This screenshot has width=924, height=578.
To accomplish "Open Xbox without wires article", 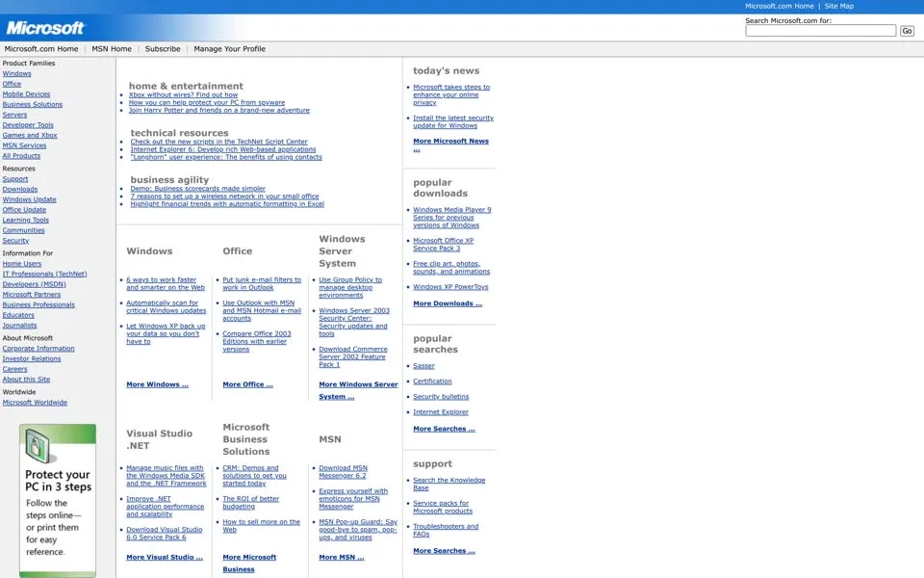I will [x=183, y=94].
